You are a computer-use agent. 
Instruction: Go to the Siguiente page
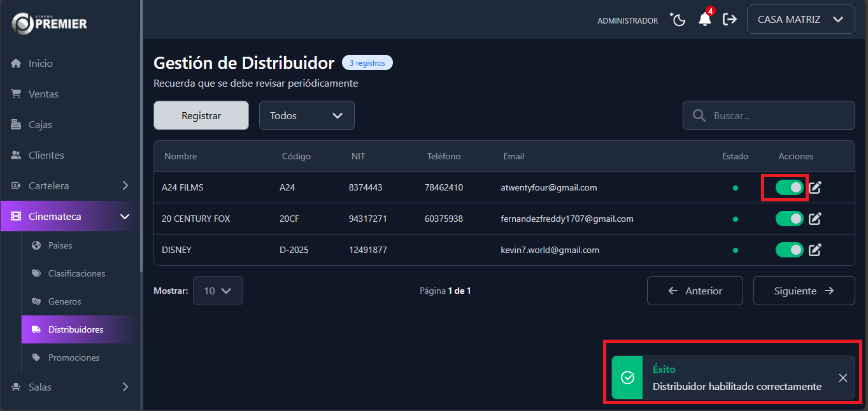(x=804, y=291)
